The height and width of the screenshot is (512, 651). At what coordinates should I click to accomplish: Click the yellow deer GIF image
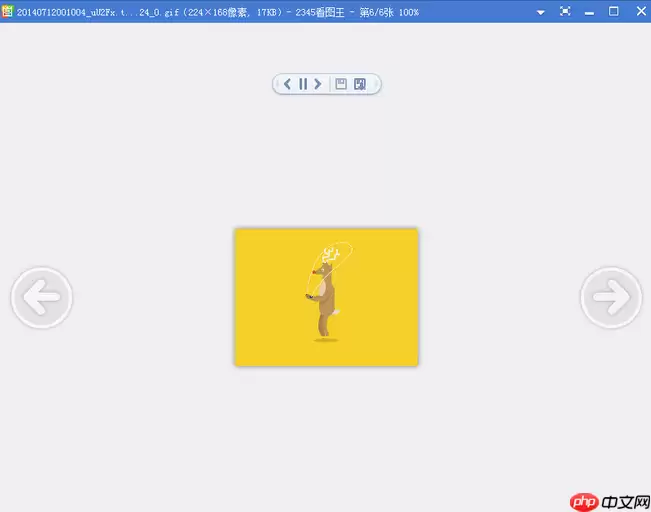[x=326, y=297]
